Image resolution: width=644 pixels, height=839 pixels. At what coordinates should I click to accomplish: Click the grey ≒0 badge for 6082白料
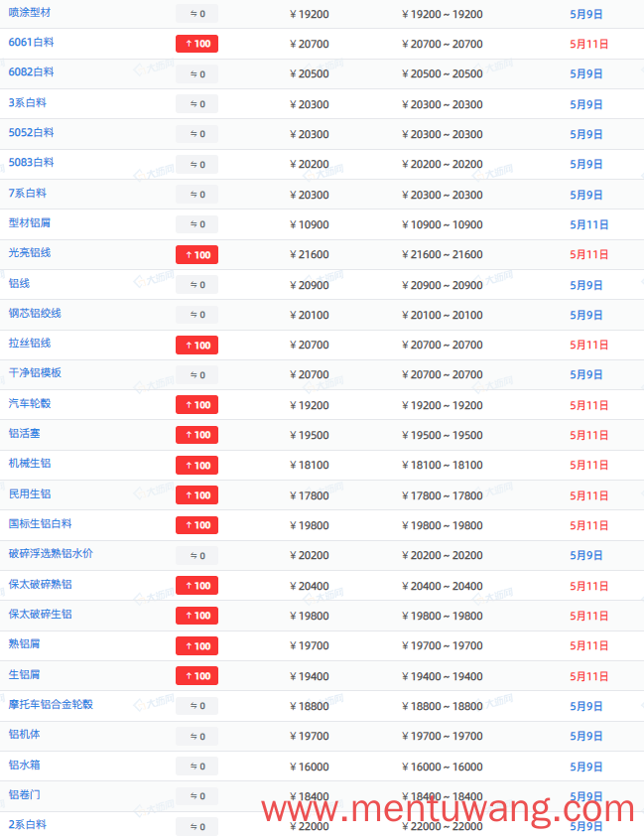196,73
